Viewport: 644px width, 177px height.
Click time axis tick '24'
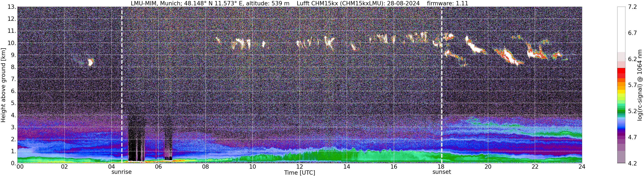click(x=582, y=167)
